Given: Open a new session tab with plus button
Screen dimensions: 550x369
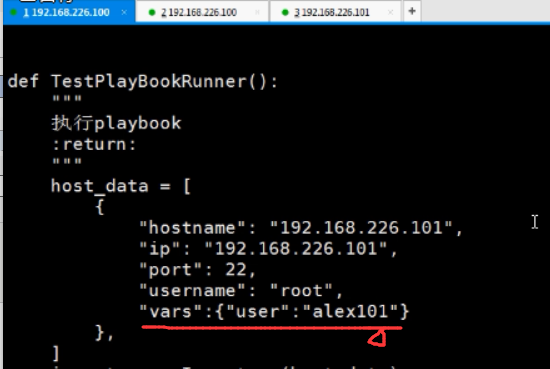Looking at the screenshot, I should (x=412, y=11).
